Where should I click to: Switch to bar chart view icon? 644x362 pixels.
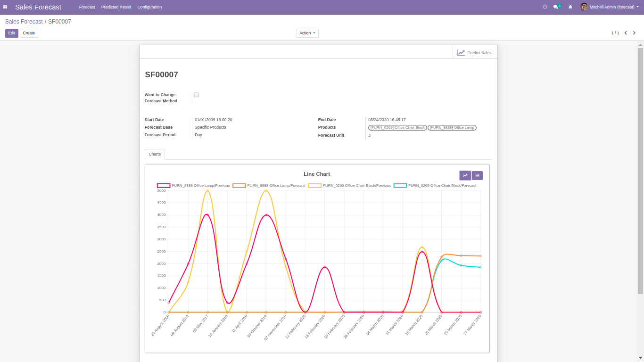click(477, 175)
